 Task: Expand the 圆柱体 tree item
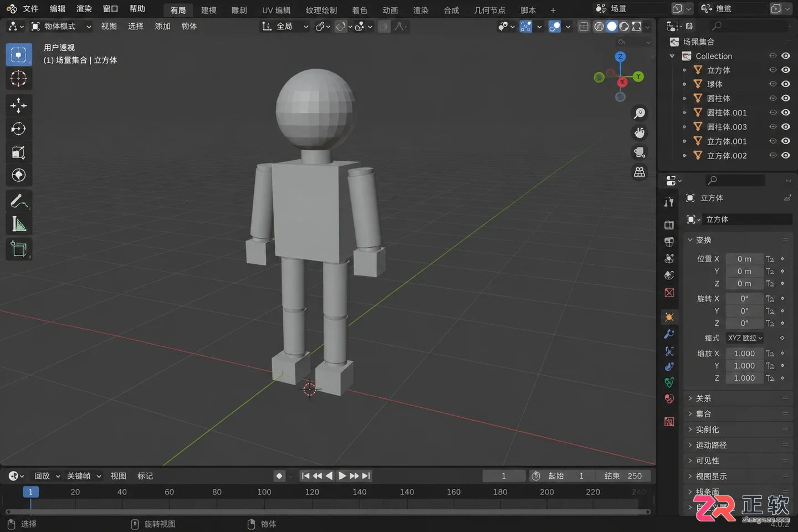tap(684, 99)
